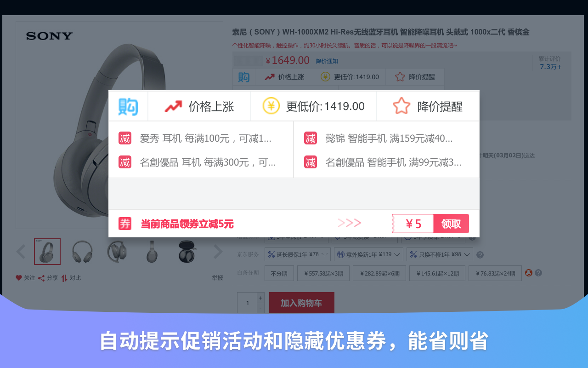Image resolution: width=588 pixels, height=368 pixels.
Task: Click the red 惠 icon after installment options
Action: pos(529,273)
